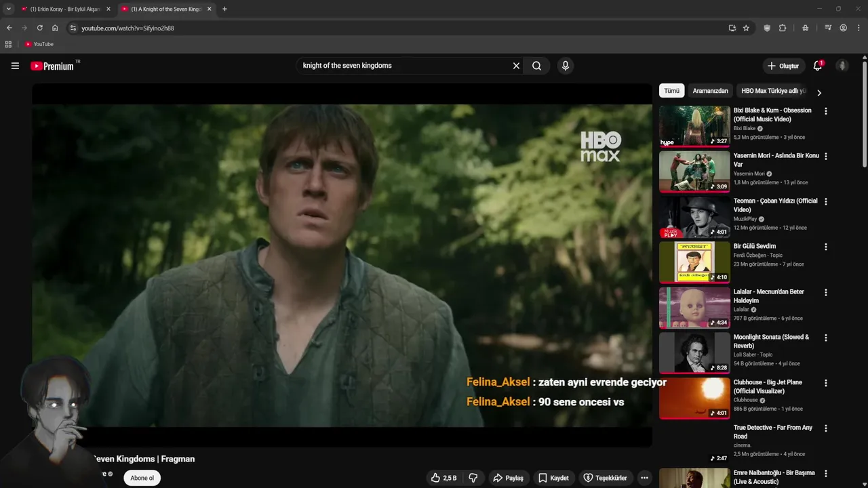Play Bixi Blake Obsession thumbnail
Image resolution: width=868 pixels, height=488 pixels.
[x=694, y=125]
